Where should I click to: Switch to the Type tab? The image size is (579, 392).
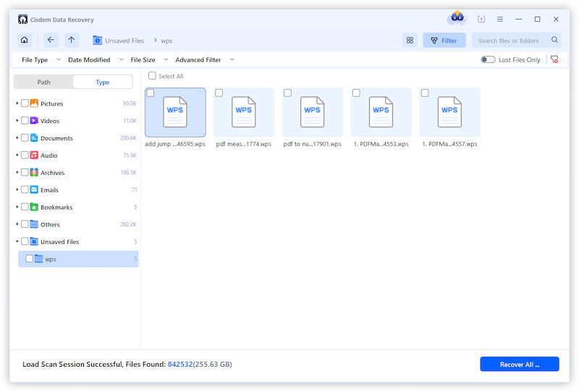[x=103, y=82]
